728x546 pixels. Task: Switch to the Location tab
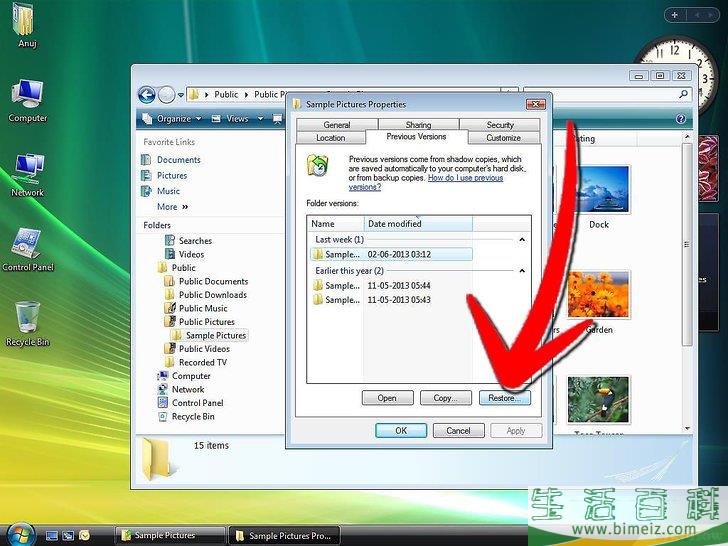tap(331, 137)
